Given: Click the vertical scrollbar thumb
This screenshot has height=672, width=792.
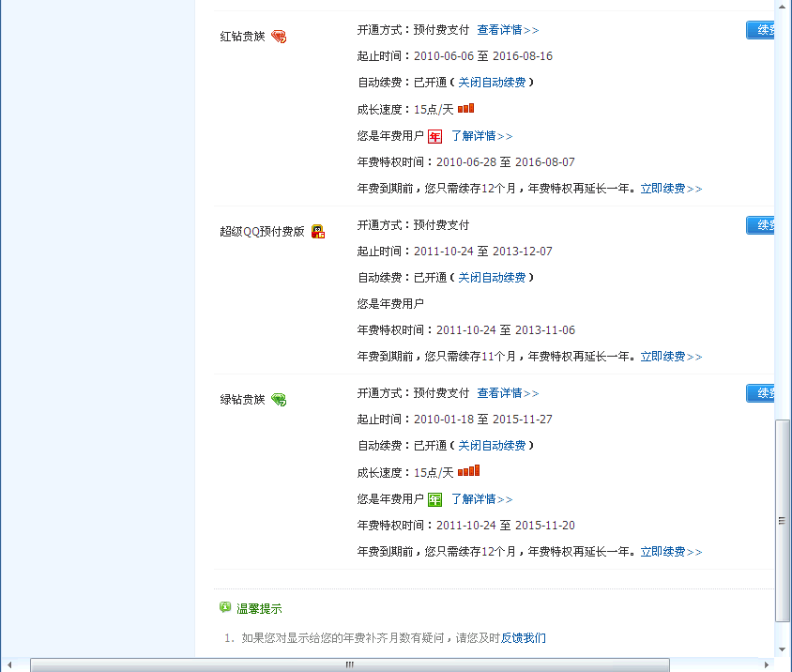Looking at the screenshot, I should (x=783, y=520).
